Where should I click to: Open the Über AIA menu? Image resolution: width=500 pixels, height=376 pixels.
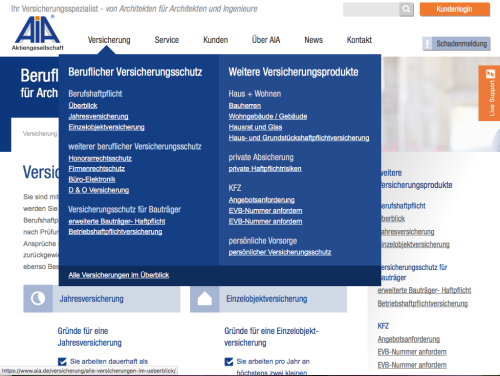[x=266, y=40]
